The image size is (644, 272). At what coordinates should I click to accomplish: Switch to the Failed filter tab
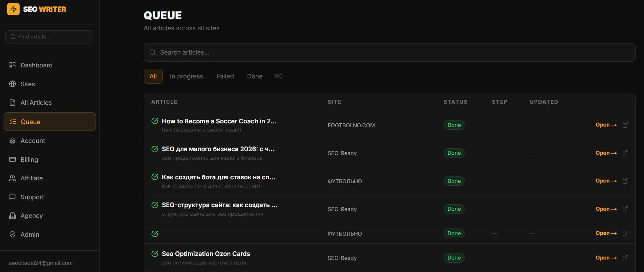tap(225, 76)
